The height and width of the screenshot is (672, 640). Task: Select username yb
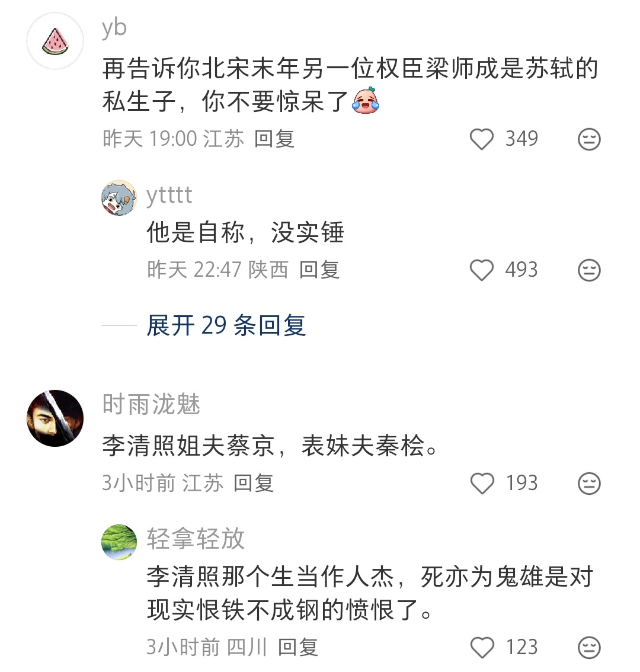114,28
